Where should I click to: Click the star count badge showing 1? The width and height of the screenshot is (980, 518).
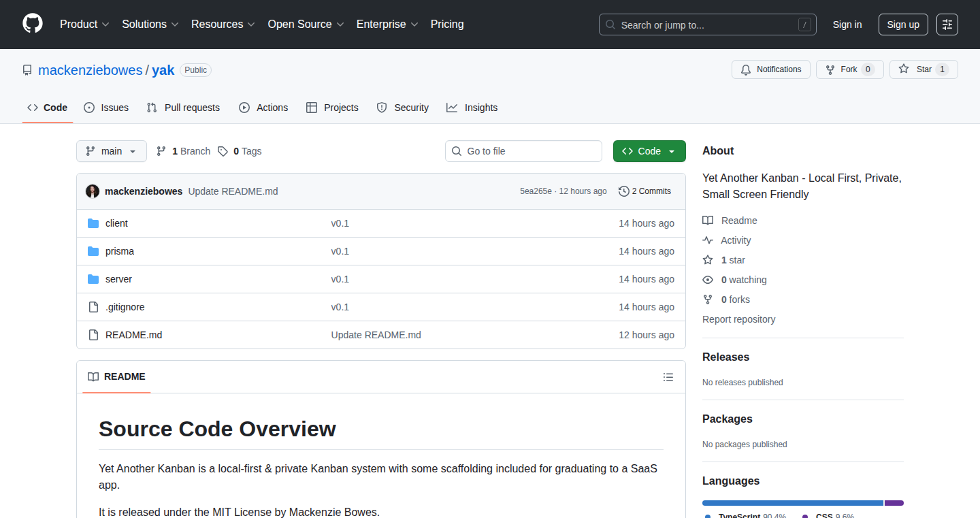click(942, 69)
